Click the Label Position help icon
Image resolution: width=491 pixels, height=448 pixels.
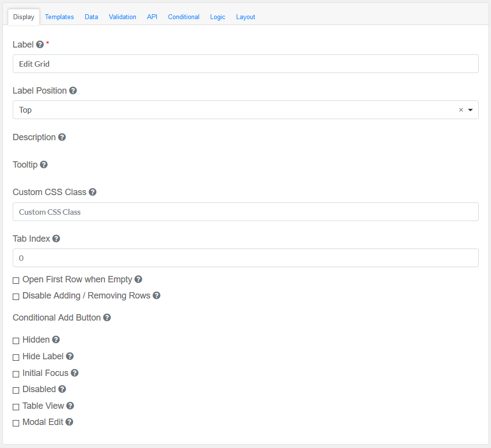click(73, 91)
